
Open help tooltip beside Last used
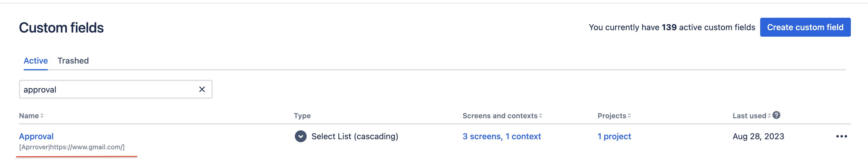point(776,115)
